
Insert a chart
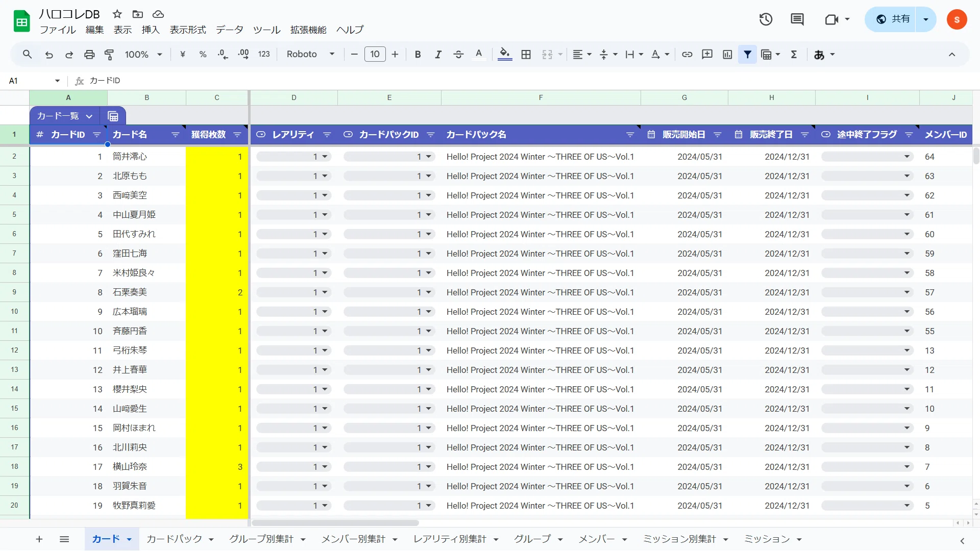pyautogui.click(x=727, y=54)
